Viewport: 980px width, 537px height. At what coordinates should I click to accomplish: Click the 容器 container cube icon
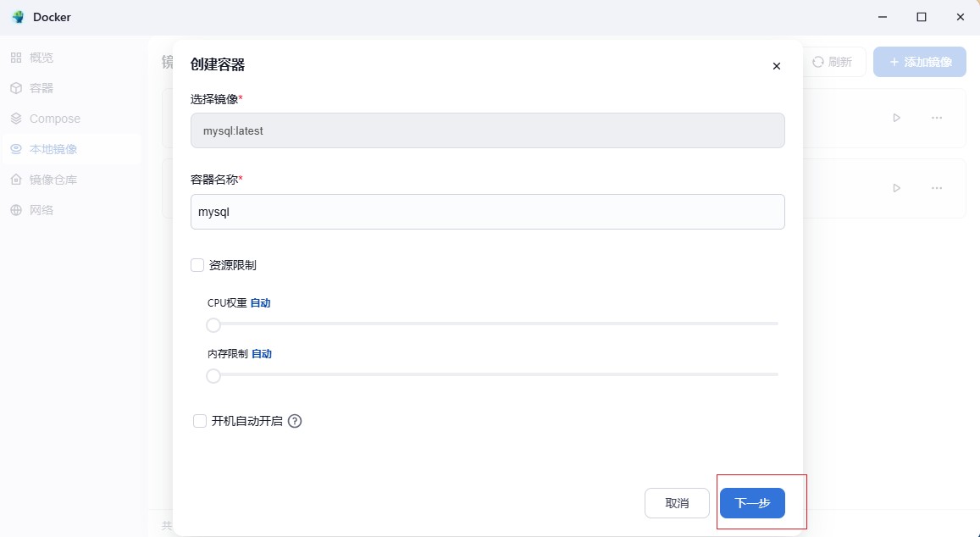pyautogui.click(x=16, y=88)
